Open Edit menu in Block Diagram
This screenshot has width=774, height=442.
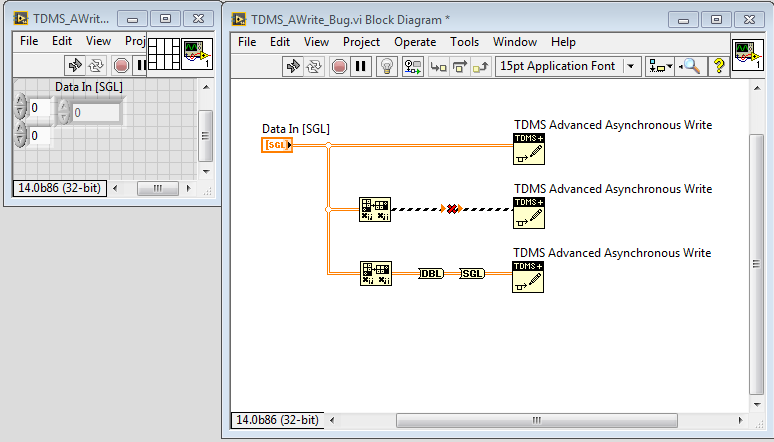[280, 42]
